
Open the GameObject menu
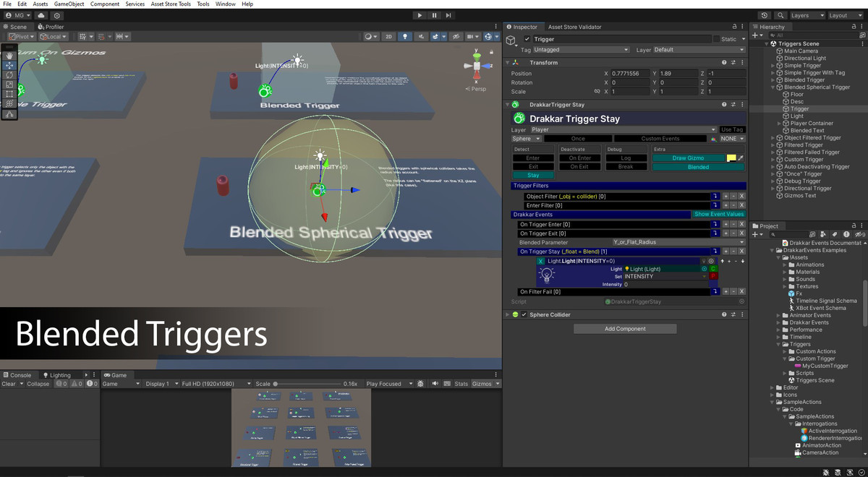pos(69,4)
